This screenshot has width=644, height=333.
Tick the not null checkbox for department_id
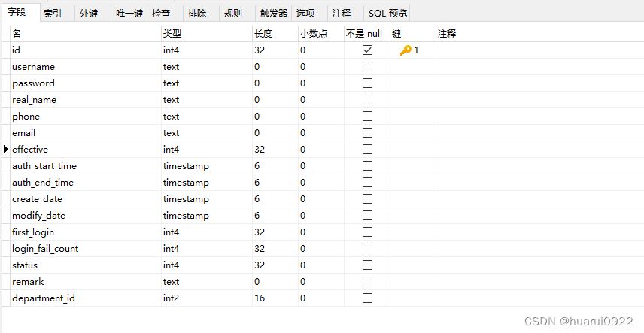click(367, 298)
